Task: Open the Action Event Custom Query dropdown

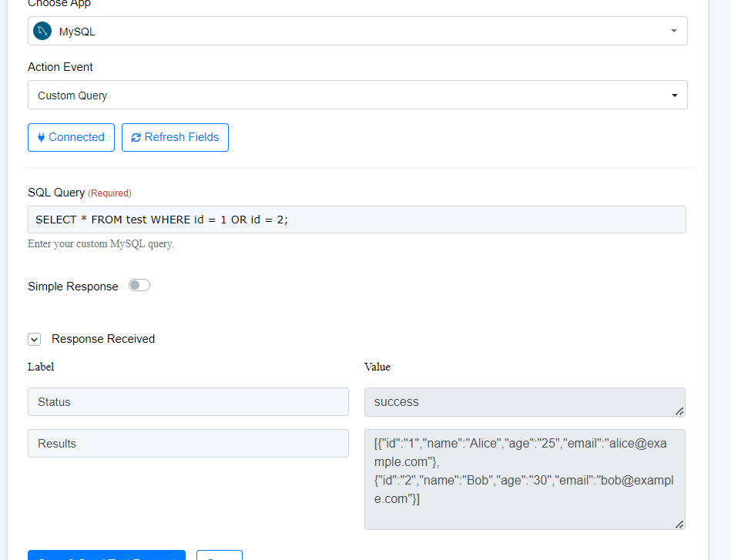Action: pos(357,95)
